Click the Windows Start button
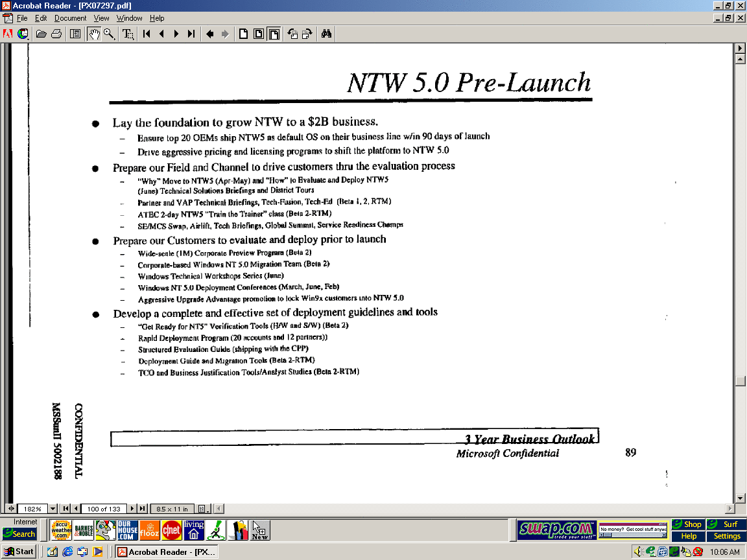 (19, 552)
